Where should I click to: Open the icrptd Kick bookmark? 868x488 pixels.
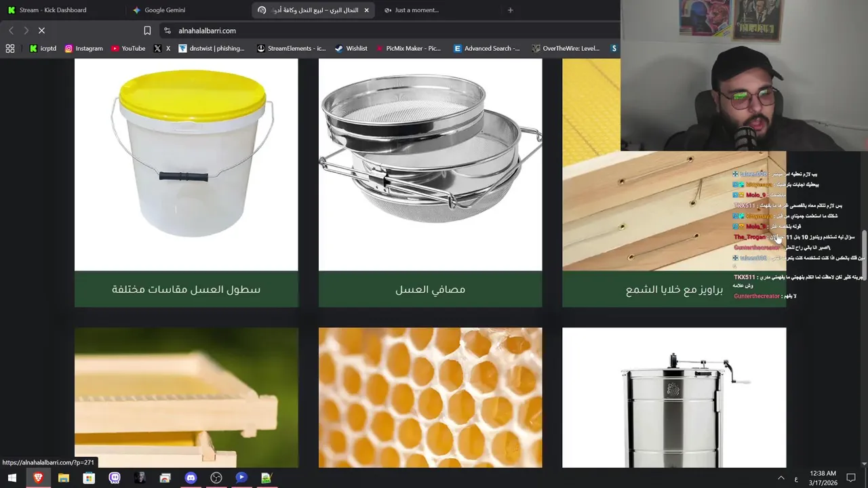pos(43,48)
